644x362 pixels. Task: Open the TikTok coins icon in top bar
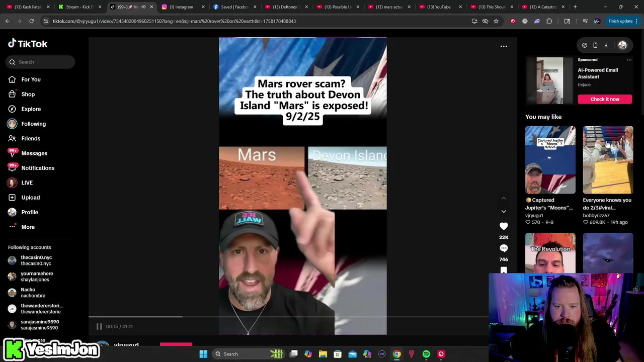coord(585,45)
